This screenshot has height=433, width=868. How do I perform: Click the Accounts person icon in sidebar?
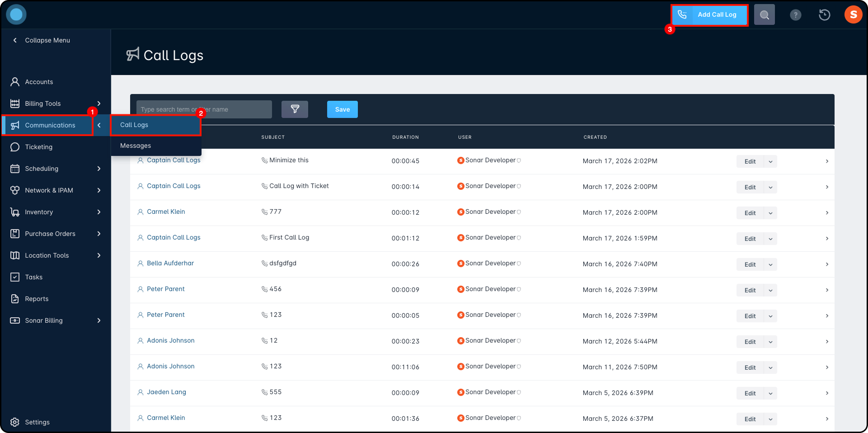coord(15,82)
